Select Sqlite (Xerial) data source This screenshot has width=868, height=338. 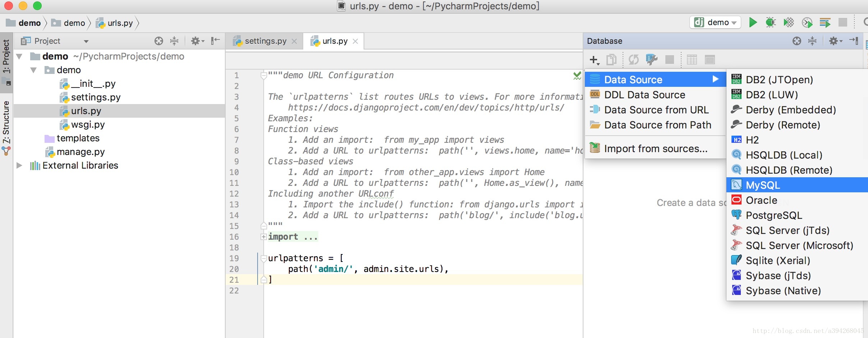point(797,260)
